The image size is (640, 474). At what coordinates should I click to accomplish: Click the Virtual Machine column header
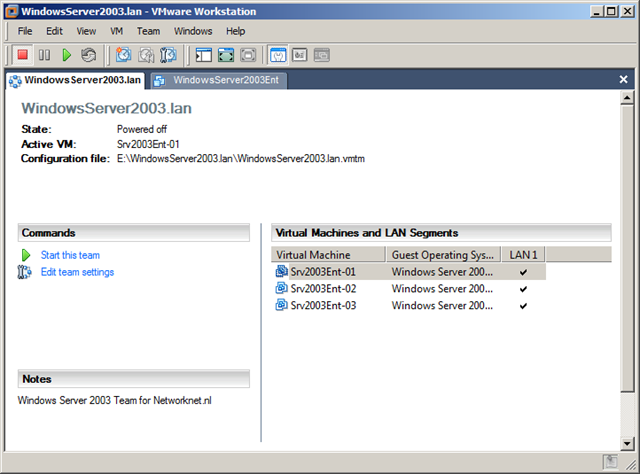point(329,255)
